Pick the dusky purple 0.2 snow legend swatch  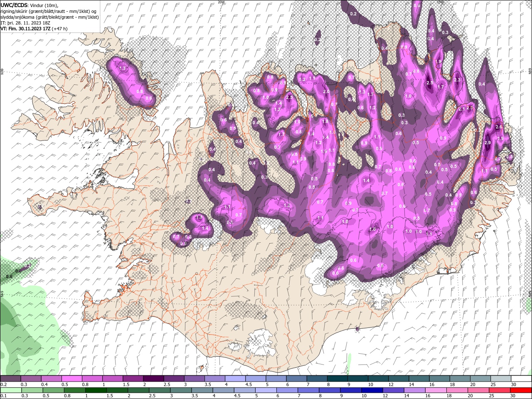[x=11, y=379]
